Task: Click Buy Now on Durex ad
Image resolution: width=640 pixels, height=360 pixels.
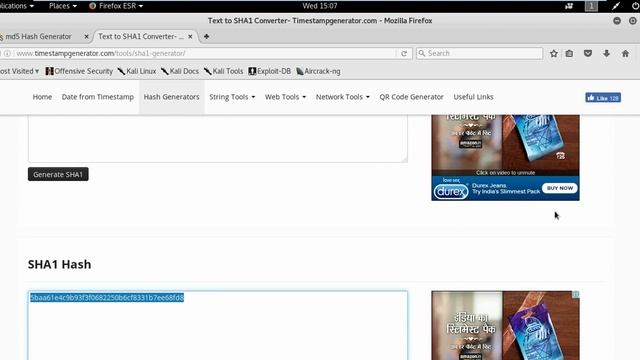Action: click(560, 188)
